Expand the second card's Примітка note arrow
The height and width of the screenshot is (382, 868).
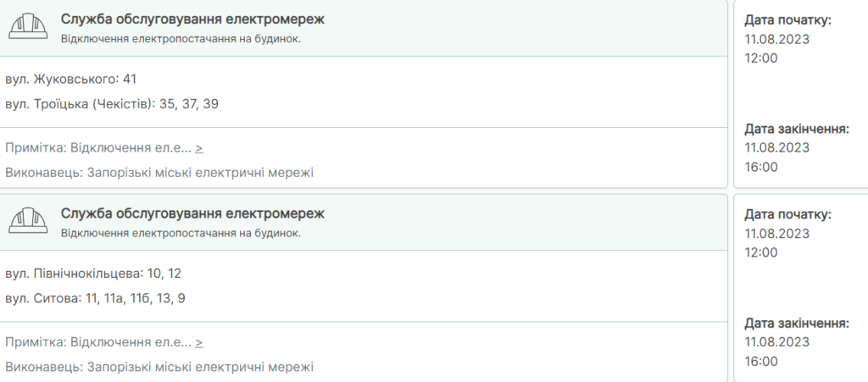coord(199,342)
